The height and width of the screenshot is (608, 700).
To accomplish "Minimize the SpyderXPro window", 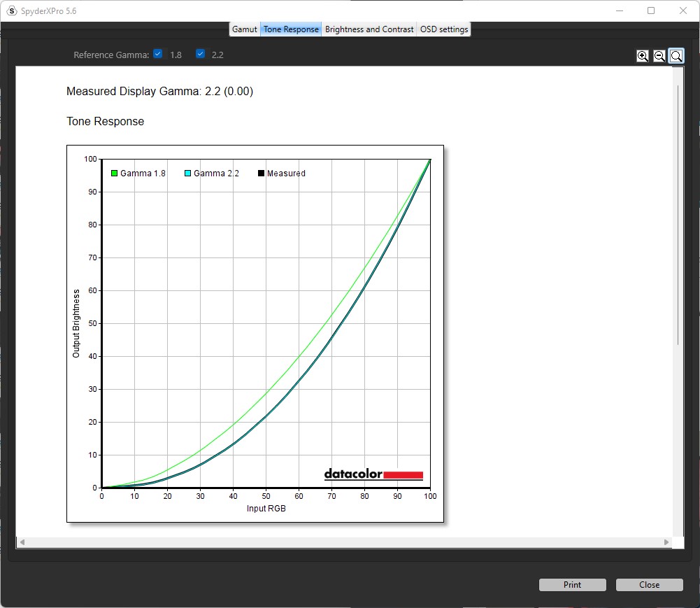I will tap(619, 10).
